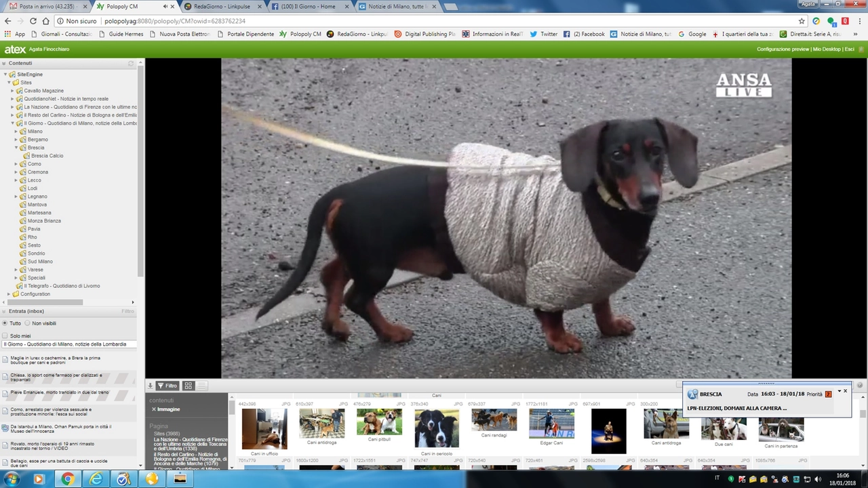Select Brescia Calcio in the tree
The width and height of the screenshot is (868, 488).
[x=47, y=155]
